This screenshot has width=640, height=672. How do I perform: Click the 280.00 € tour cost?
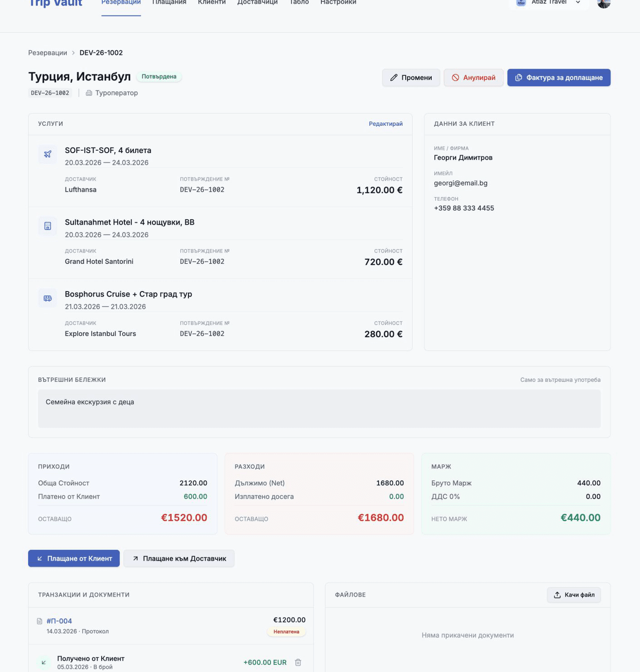pyautogui.click(x=384, y=334)
